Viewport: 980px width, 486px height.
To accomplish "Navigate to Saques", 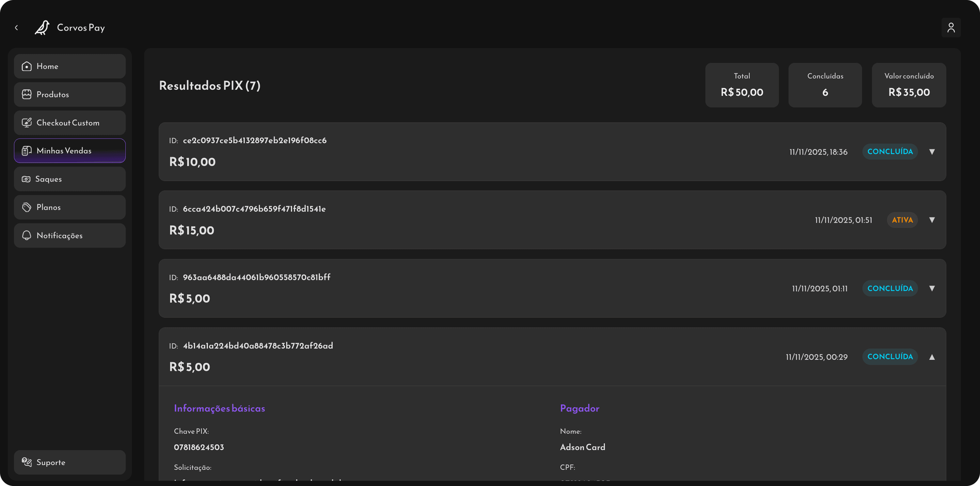I will [x=69, y=179].
